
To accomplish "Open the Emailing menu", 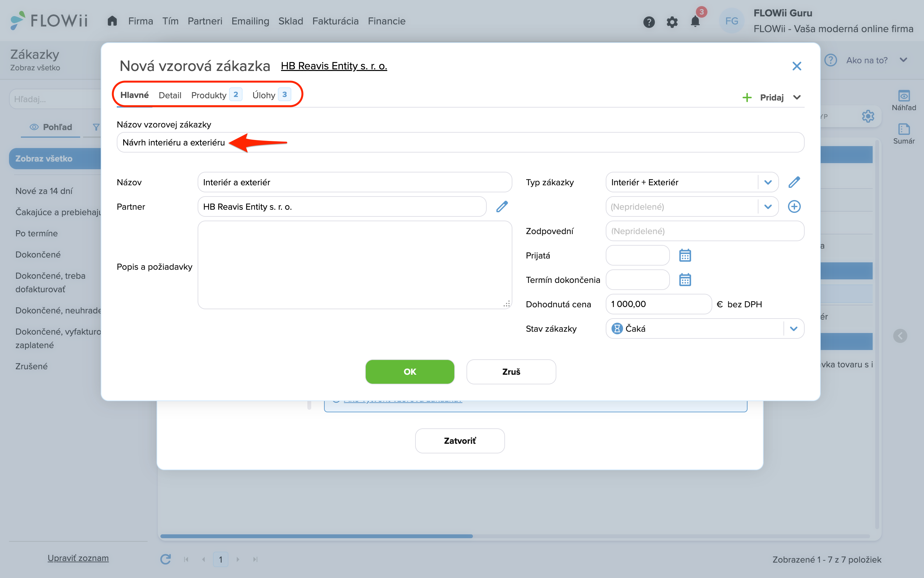I will [x=250, y=21].
